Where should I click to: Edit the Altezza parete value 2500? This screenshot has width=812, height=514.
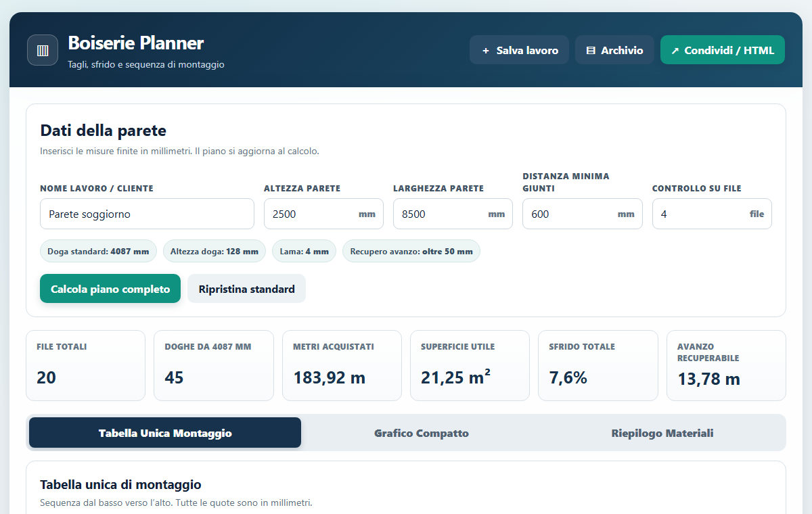pyautogui.click(x=323, y=214)
